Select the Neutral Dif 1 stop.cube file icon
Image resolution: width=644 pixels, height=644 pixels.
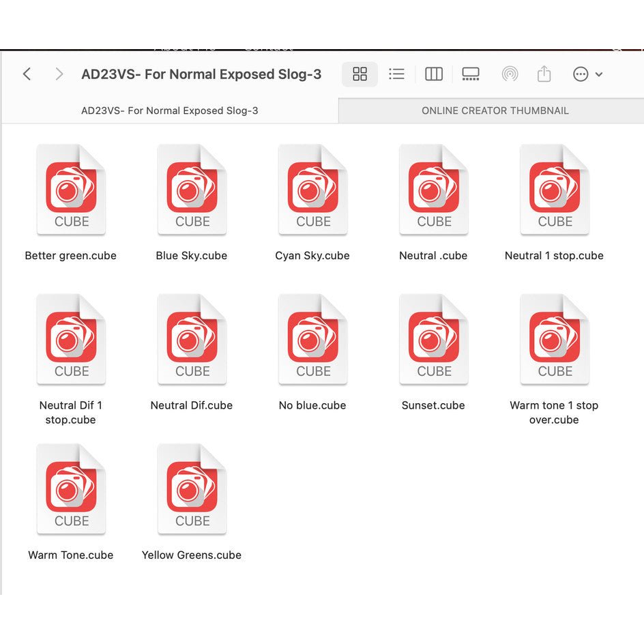click(71, 340)
